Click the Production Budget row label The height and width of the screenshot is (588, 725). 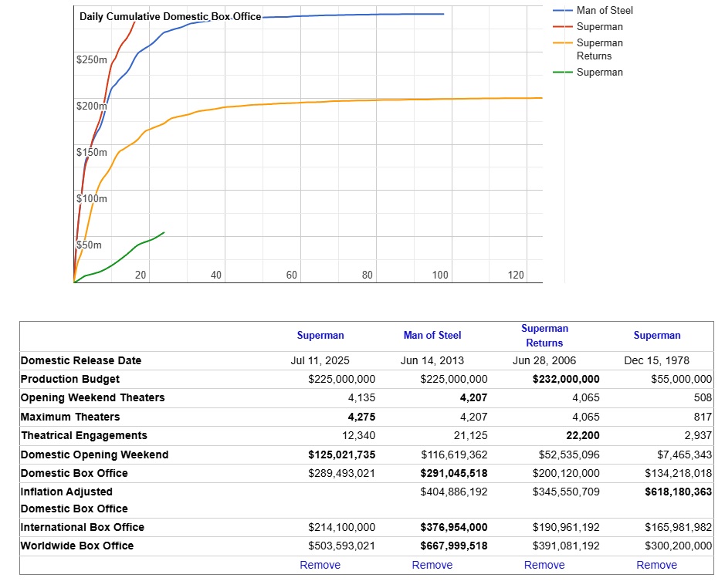69,379
